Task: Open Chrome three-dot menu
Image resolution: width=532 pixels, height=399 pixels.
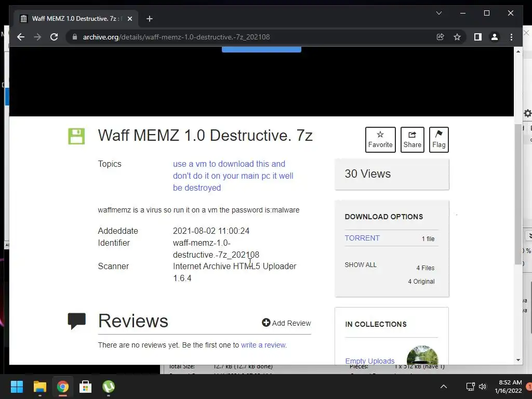Action: click(511, 37)
